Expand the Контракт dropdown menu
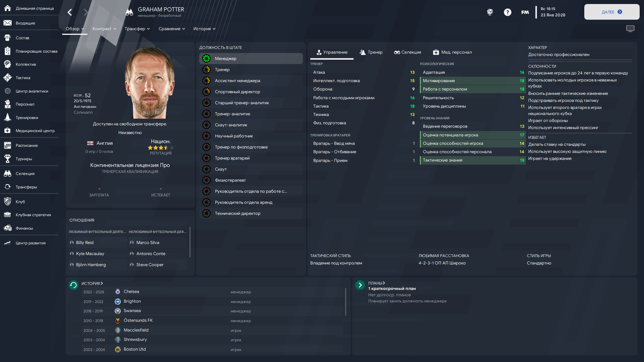The height and width of the screenshot is (362, 644). coord(104,29)
